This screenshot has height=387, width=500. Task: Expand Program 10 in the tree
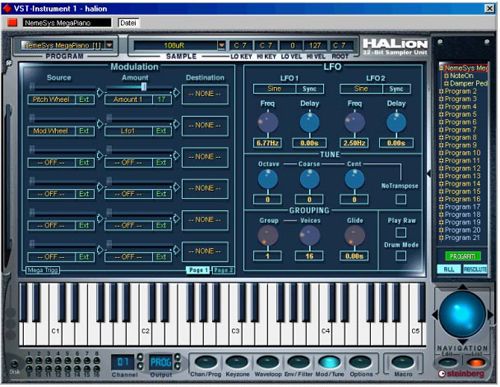pyautogui.click(x=441, y=153)
